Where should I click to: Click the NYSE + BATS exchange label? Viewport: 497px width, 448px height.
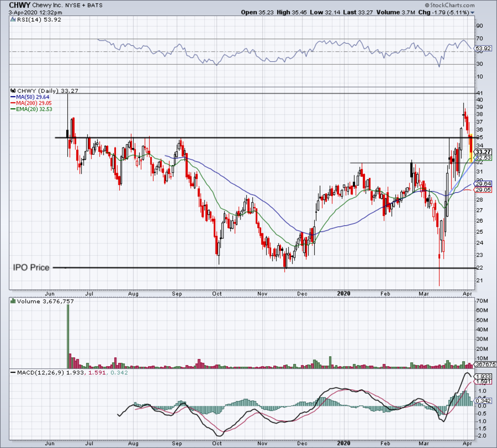click(84, 5)
